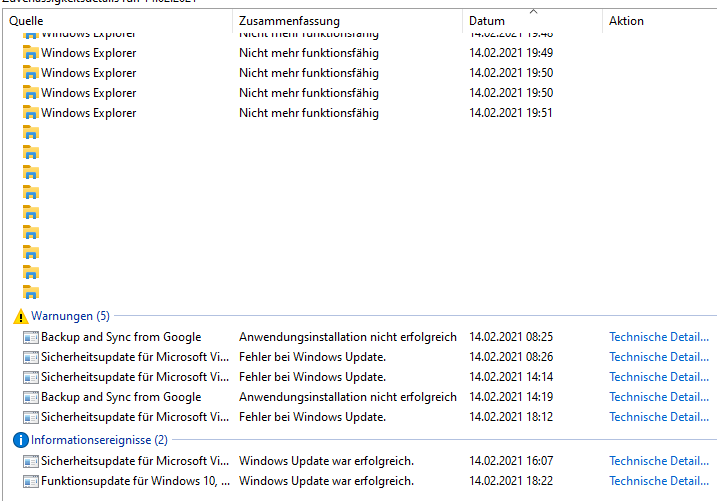Click 'Fehler bei Windows Update.' in the 08:26 row
Image resolution: width=717 pixels, height=501 pixels.
313,357
